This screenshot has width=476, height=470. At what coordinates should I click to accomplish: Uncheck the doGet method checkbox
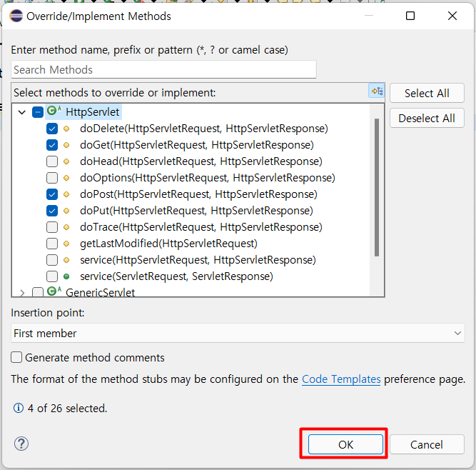coord(52,145)
